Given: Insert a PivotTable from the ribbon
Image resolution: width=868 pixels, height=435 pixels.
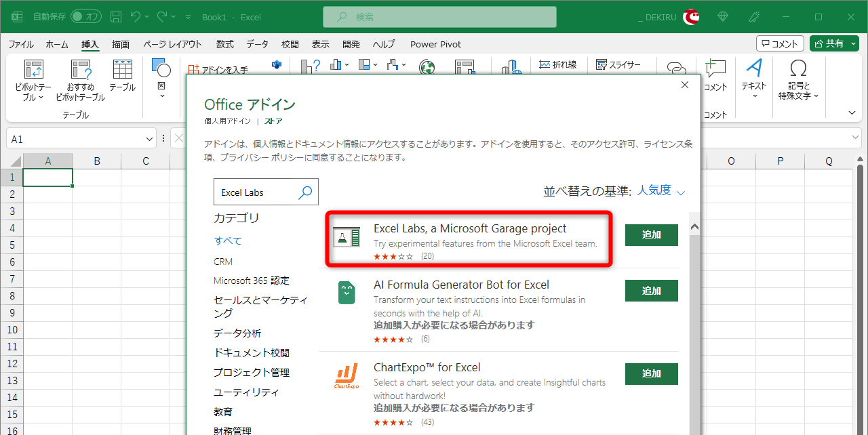Looking at the screenshot, I should (33, 81).
